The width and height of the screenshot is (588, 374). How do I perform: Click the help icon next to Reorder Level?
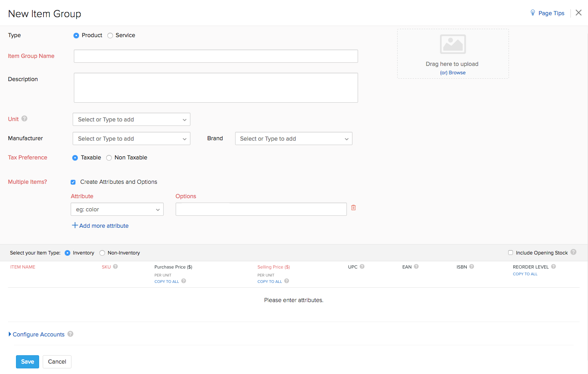[x=553, y=267]
